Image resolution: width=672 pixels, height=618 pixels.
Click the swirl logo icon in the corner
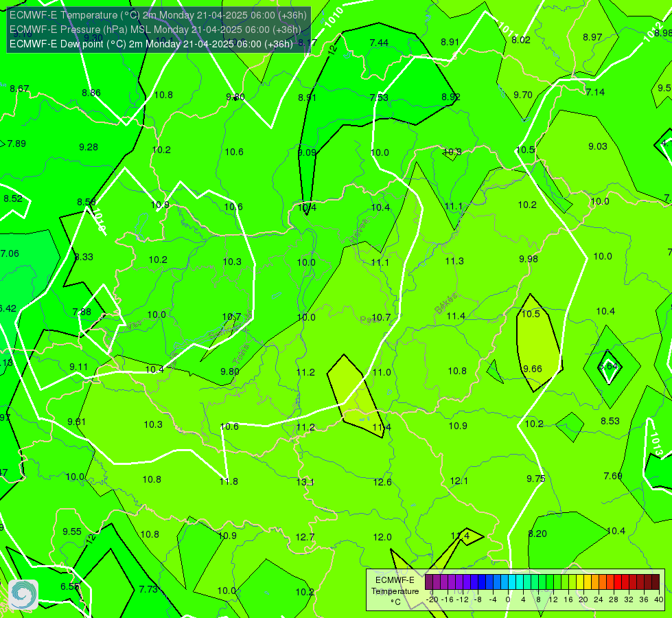coord(23,595)
